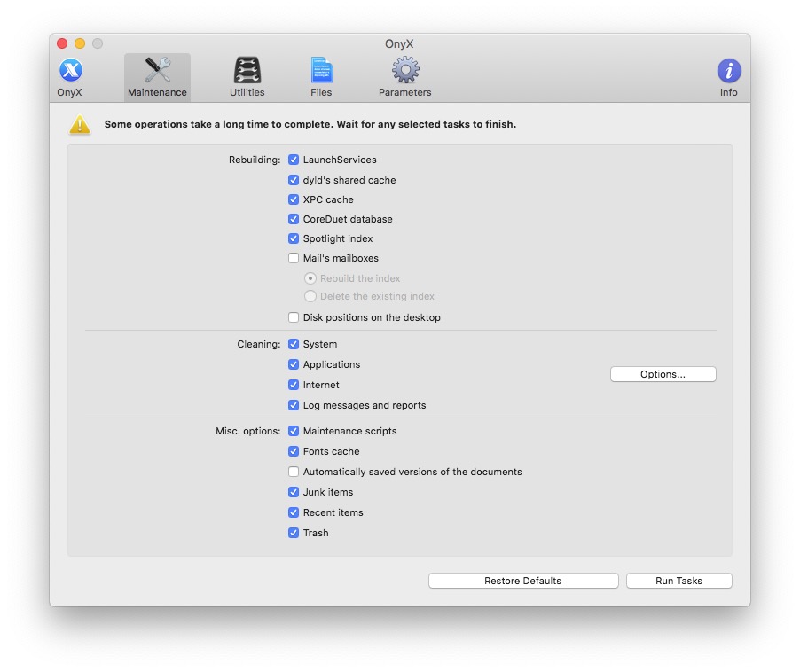Click the Info icon

click(x=728, y=71)
